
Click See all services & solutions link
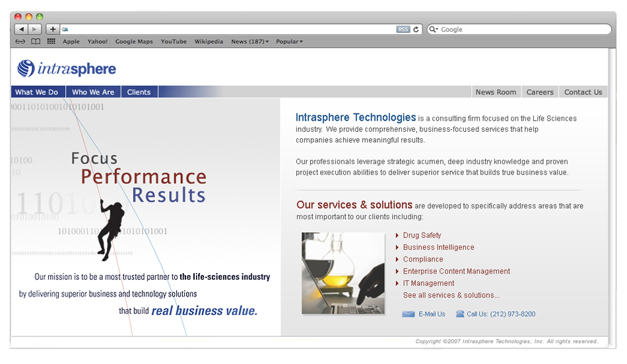[x=451, y=295]
